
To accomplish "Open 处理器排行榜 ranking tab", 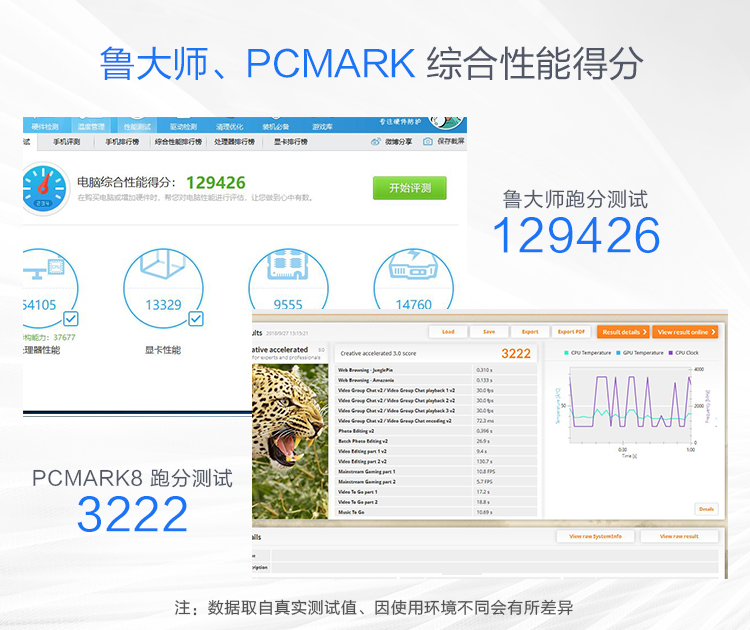I will click(x=234, y=142).
